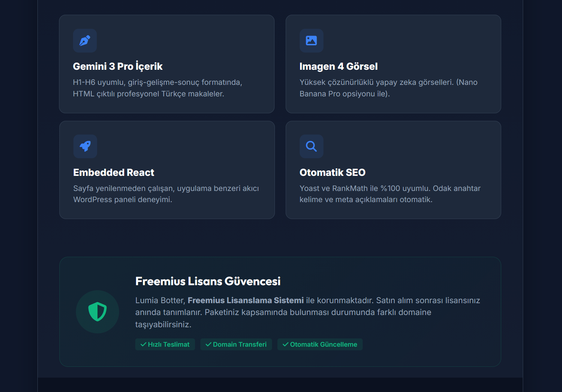This screenshot has width=562, height=392.
Task: Click the Otomatik SEO heading
Action: (x=332, y=173)
